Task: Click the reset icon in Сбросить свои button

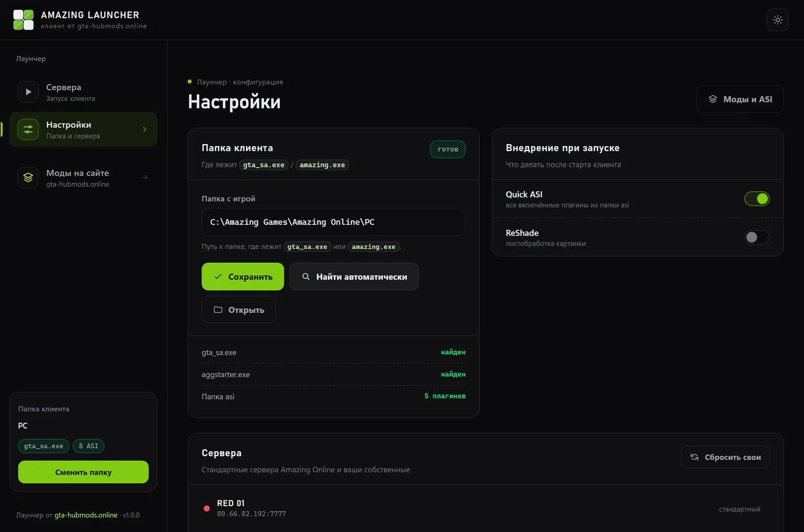Action: coord(694,457)
